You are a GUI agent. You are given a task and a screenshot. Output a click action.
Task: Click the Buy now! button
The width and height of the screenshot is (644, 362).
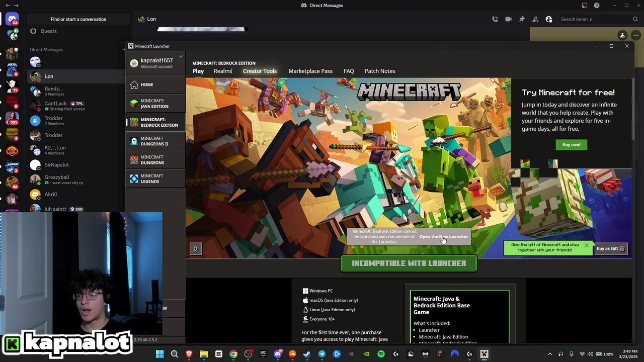click(571, 145)
